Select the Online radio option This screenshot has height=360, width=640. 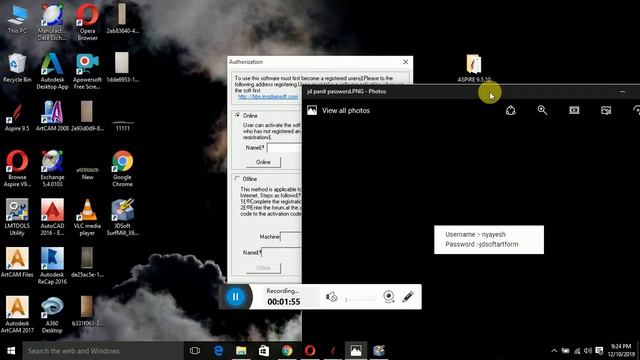(238, 116)
